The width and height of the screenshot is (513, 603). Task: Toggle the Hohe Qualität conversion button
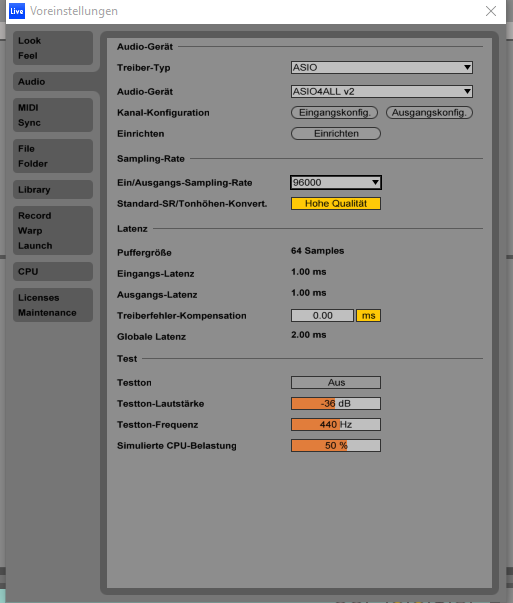pos(336,203)
